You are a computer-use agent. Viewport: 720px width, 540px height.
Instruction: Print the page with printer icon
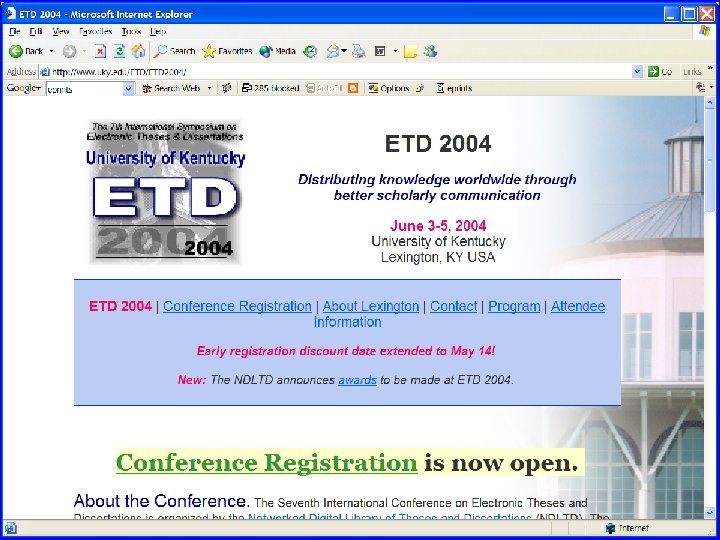359,51
